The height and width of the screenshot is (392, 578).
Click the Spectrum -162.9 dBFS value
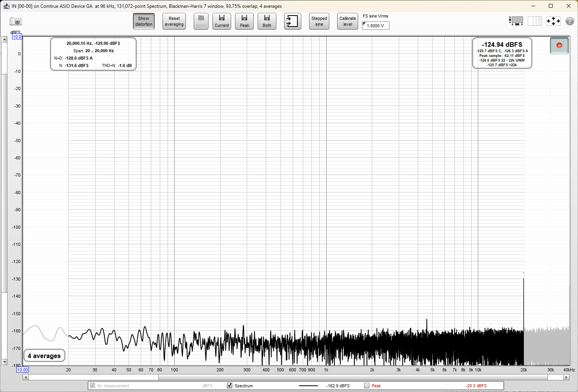[x=338, y=386]
